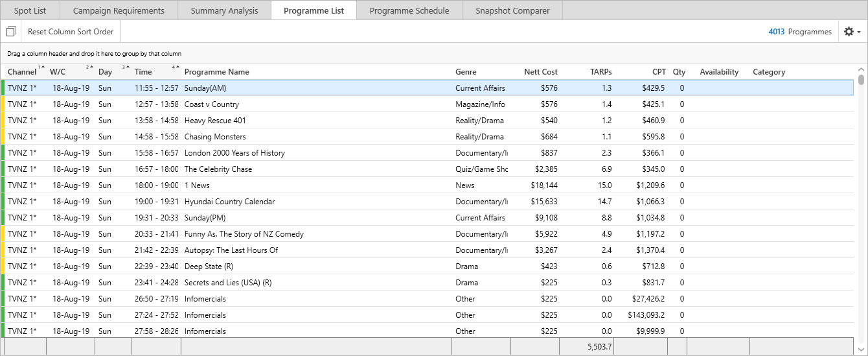Select the Programme List tab
The image size is (868, 356).
coord(314,10)
